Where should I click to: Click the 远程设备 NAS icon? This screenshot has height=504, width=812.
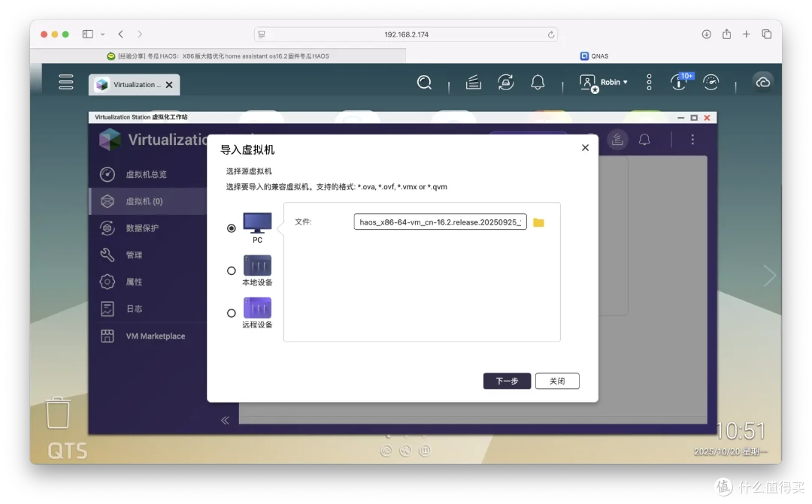[257, 308]
